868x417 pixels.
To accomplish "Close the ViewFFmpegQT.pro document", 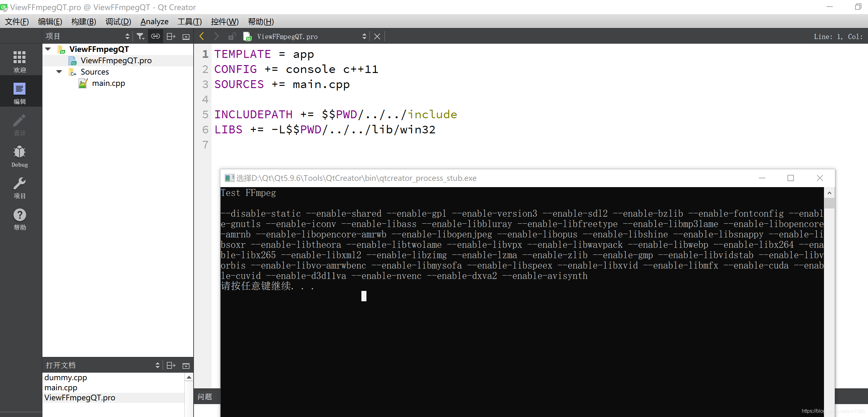I will click(x=377, y=36).
